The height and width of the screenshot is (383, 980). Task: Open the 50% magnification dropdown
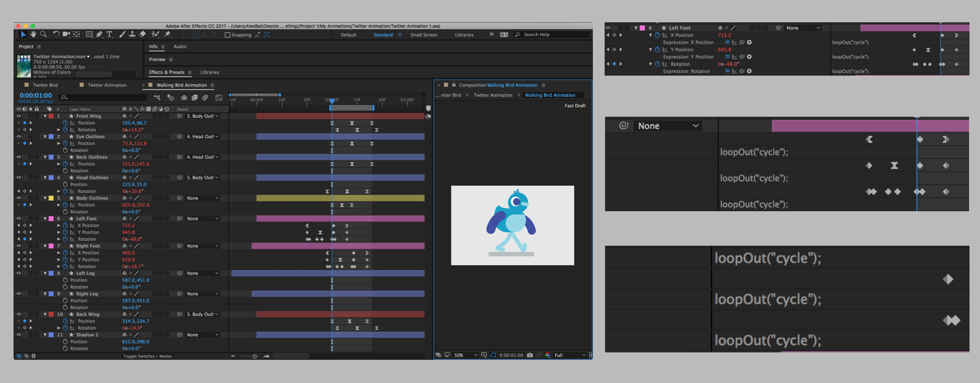tap(465, 355)
